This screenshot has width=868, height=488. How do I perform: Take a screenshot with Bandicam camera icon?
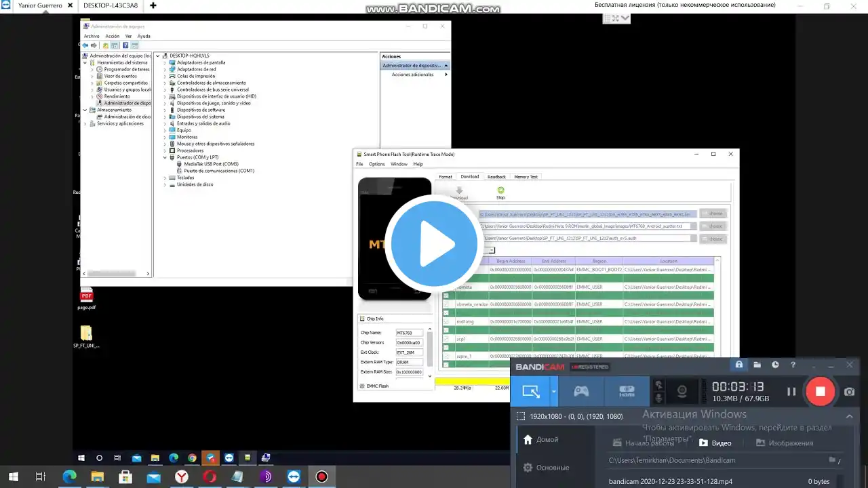tap(849, 391)
